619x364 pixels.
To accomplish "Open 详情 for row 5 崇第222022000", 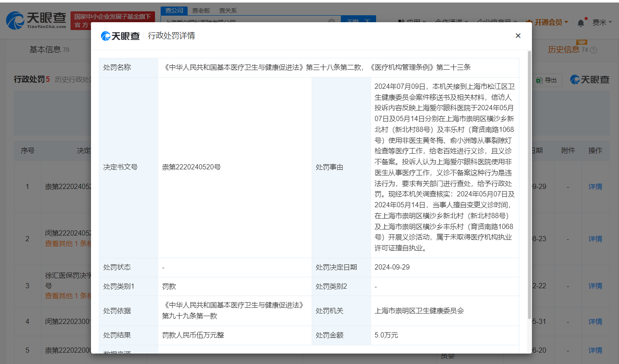I will (595, 351).
